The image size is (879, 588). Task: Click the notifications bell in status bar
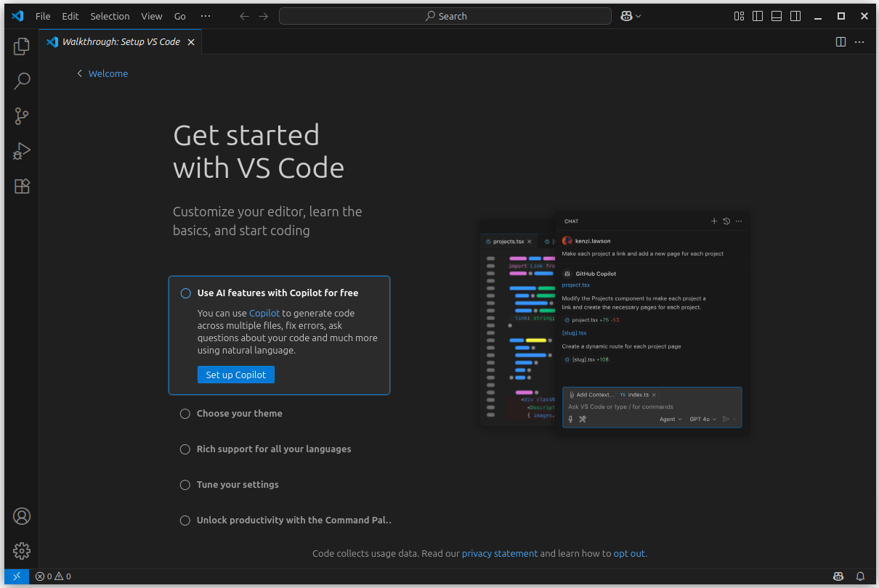pos(860,576)
